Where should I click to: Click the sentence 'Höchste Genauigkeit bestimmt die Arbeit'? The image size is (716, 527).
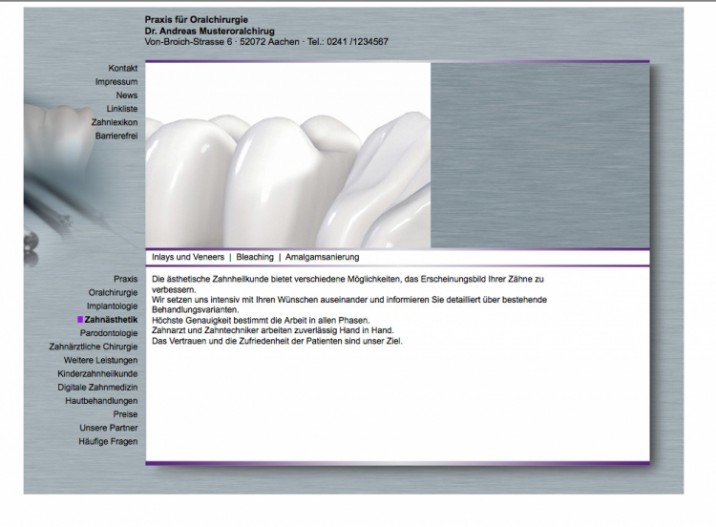(x=261, y=320)
